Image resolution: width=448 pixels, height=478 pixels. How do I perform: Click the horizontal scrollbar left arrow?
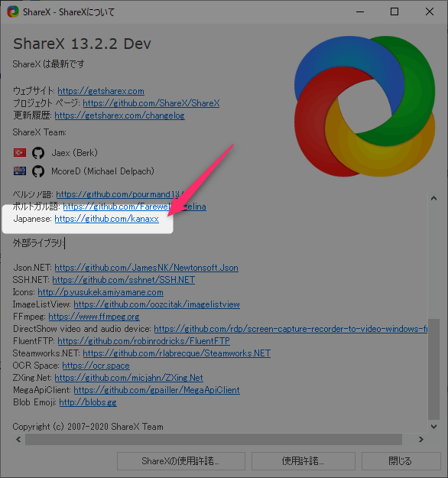tap(18, 439)
